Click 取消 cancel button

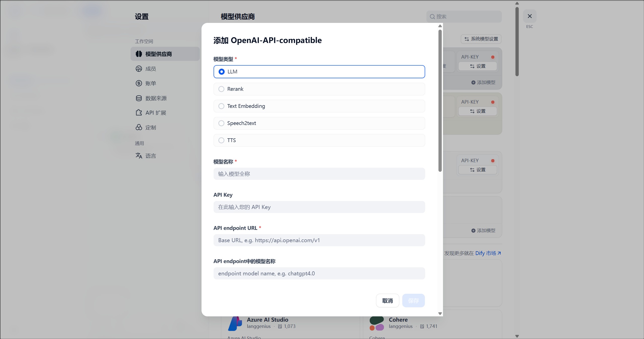387,301
